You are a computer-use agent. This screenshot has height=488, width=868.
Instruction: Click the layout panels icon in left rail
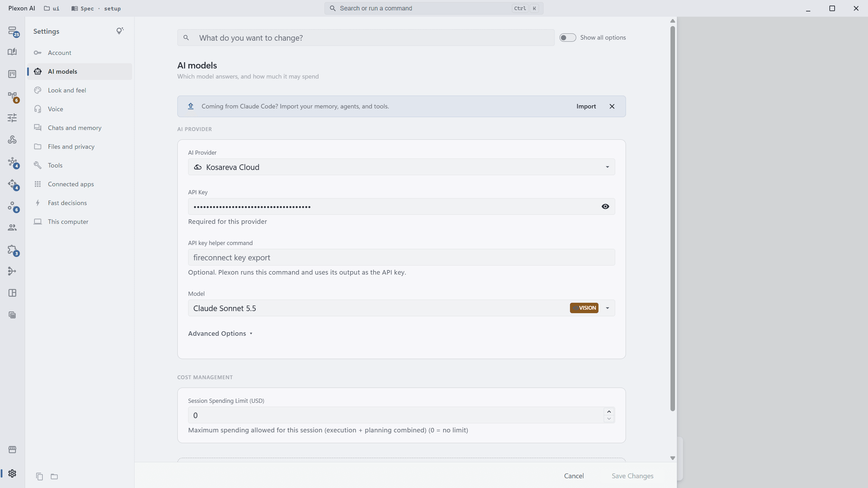pyautogui.click(x=12, y=293)
